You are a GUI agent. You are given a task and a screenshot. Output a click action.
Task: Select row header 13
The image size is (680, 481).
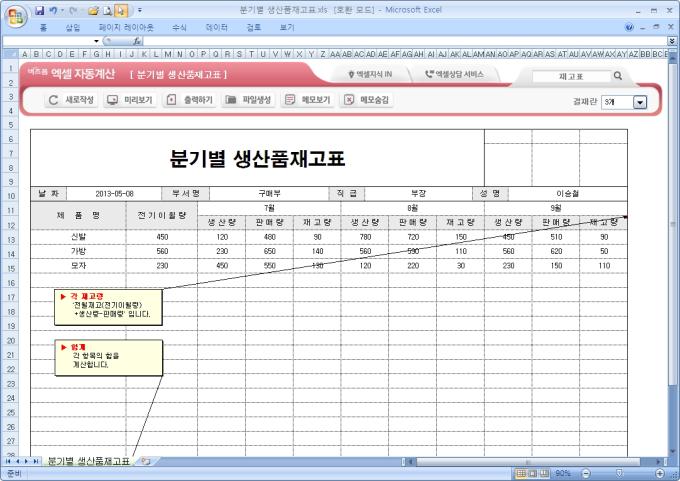click(10, 240)
